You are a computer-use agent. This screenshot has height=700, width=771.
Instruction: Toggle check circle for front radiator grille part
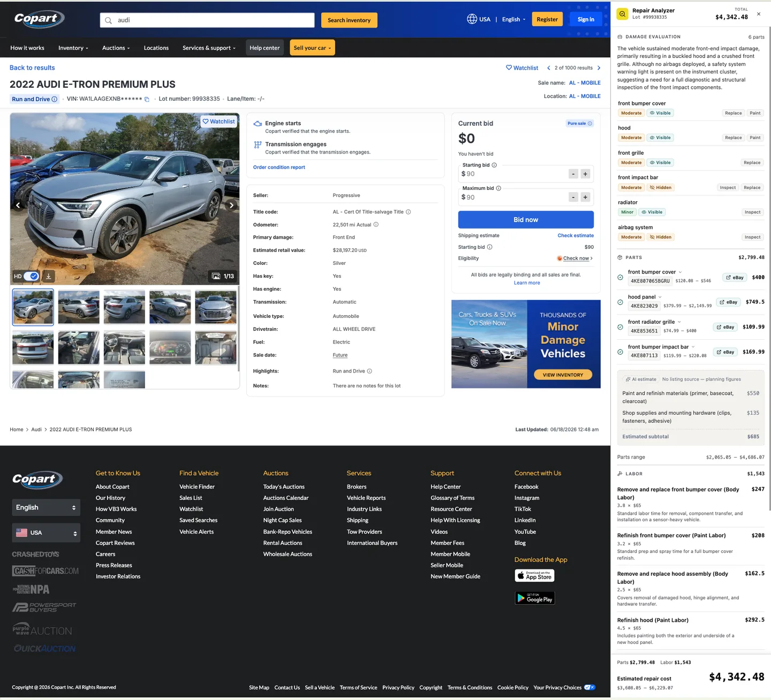tap(620, 327)
